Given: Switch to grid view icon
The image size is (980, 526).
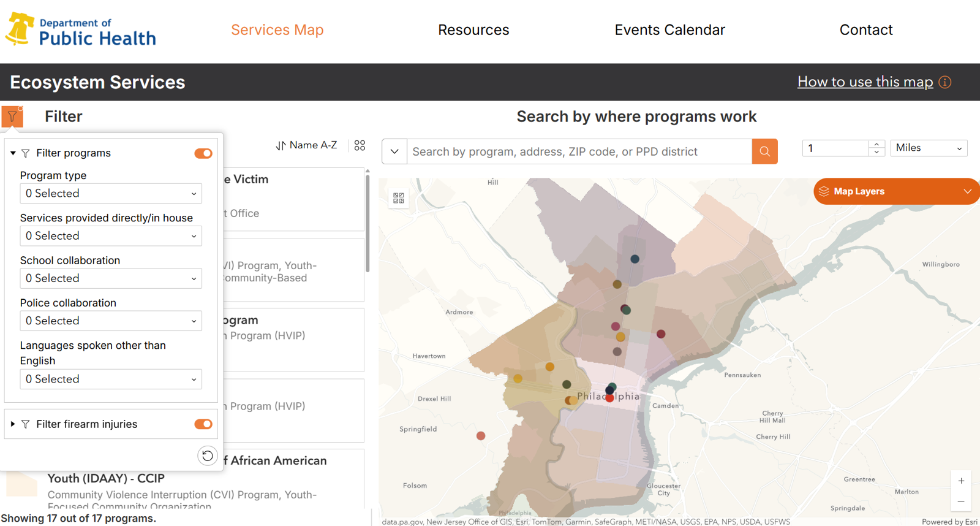Looking at the screenshot, I should click(360, 145).
